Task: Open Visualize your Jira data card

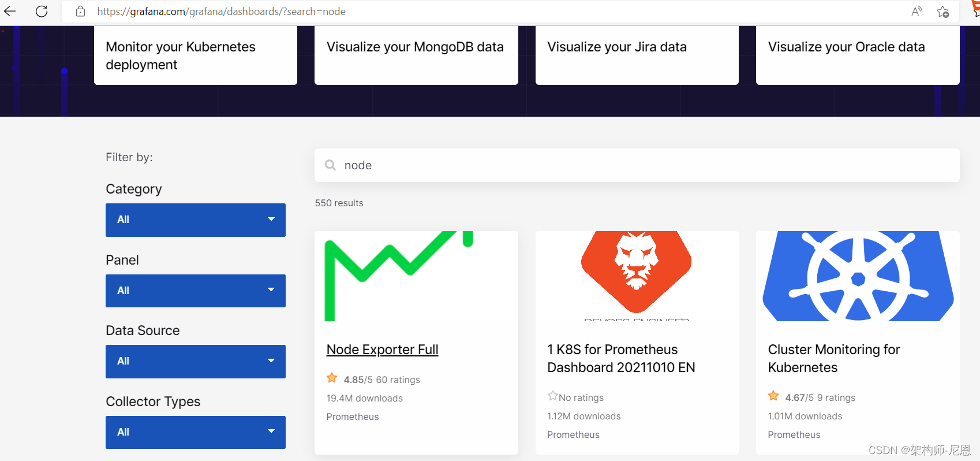Action: [x=637, y=55]
